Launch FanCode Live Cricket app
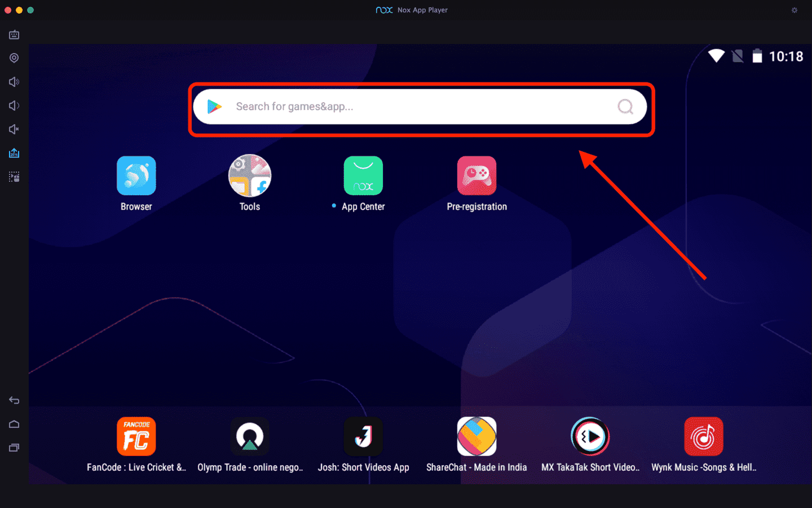Image resolution: width=812 pixels, height=508 pixels. [x=136, y=436]
